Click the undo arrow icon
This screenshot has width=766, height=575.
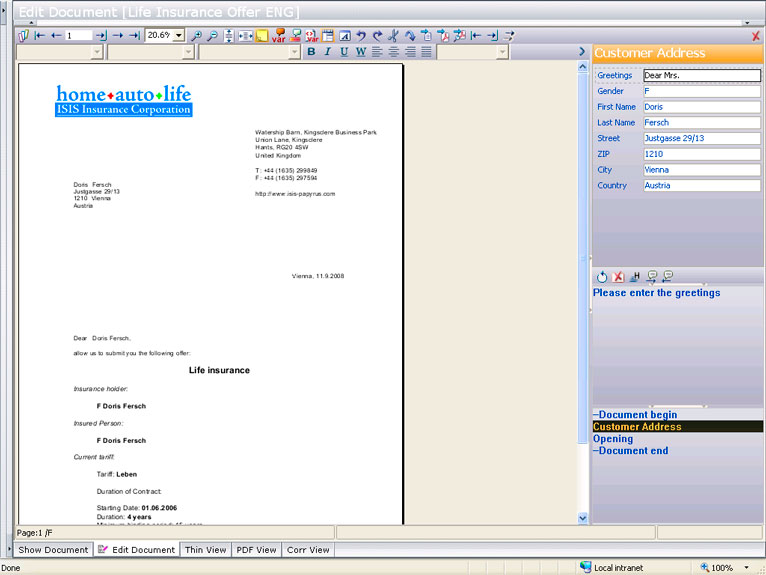click(361, 35)
